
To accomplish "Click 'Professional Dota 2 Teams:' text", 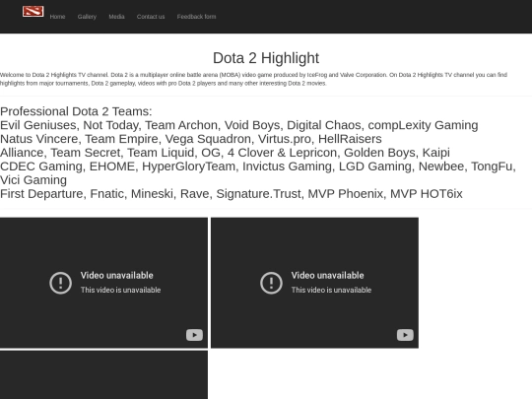I will click(x=76, y=111).
